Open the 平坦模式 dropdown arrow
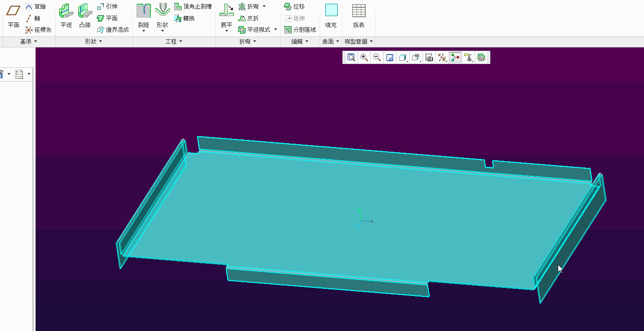This screenshot has width=644, height=331. point(276,29)
